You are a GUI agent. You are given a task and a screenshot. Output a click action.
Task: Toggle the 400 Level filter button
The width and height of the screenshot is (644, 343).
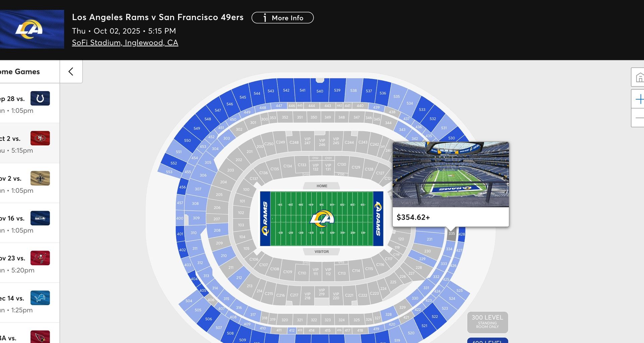(487, 341)
